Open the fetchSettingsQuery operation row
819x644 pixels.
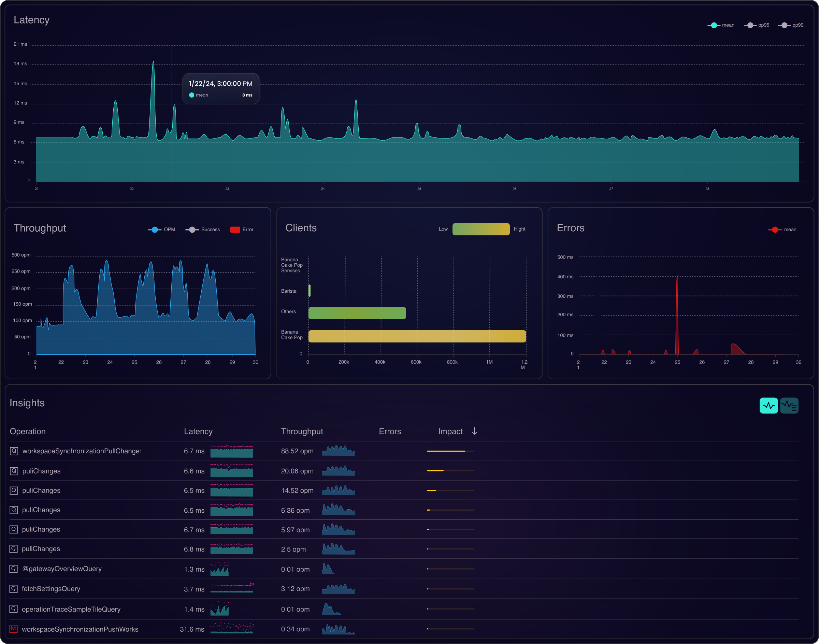pyautogui.click(x=51, y=589)
